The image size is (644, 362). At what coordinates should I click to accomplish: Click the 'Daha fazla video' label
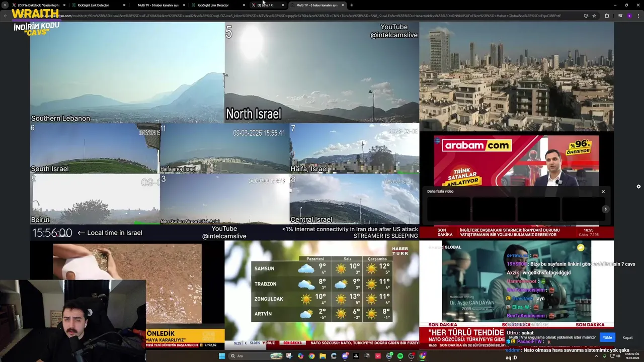[x=440, y=192]
